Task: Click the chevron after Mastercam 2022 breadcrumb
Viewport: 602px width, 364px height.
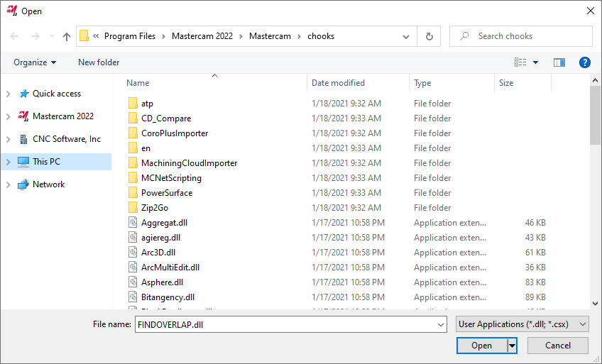Action: click(x=241, y=36)
